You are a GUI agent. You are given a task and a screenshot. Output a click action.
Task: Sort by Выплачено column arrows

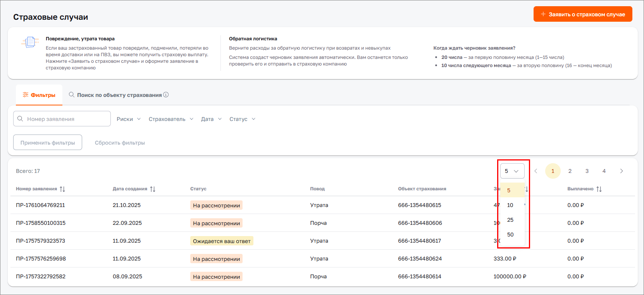coord(599,189)
